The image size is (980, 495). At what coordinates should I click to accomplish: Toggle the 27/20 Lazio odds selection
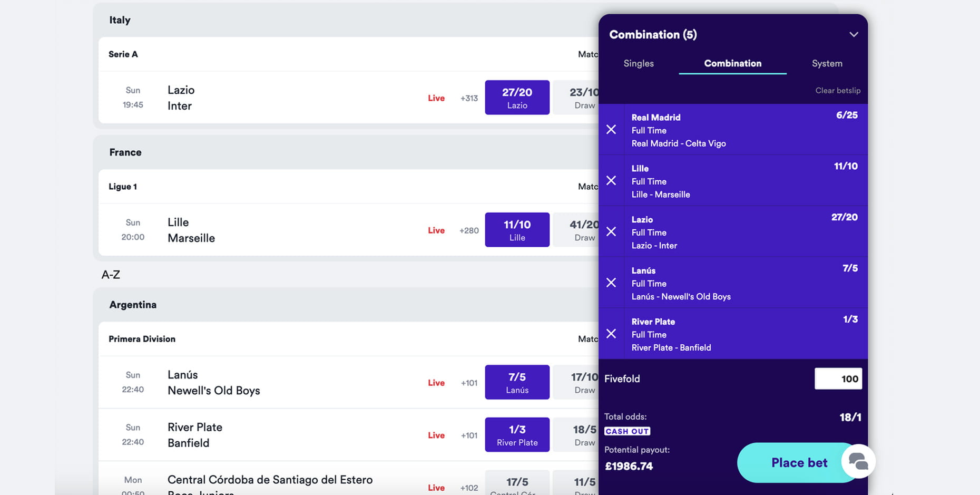517,98
